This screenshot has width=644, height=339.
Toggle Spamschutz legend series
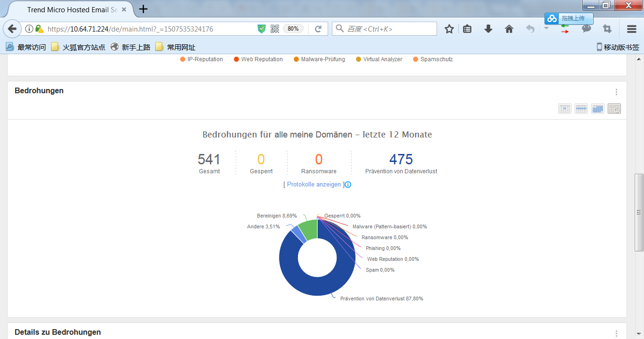(x=433, y=59)
